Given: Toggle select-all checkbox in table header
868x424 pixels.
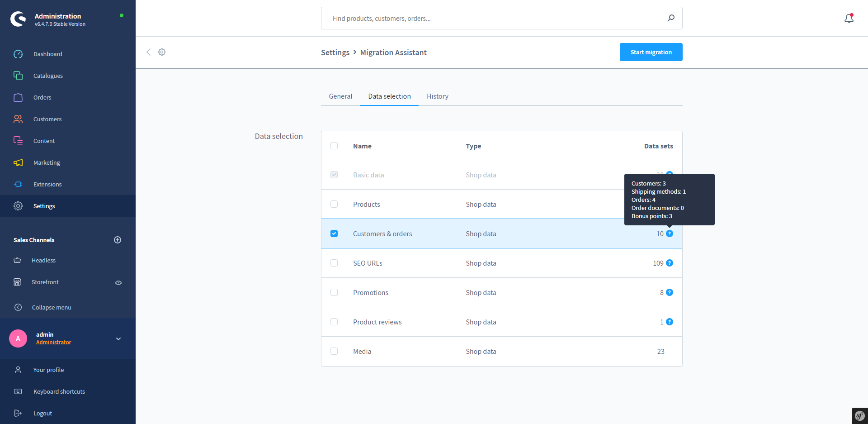Looking at the screenshot, I should pyautogui.click(x=334, y=146).
